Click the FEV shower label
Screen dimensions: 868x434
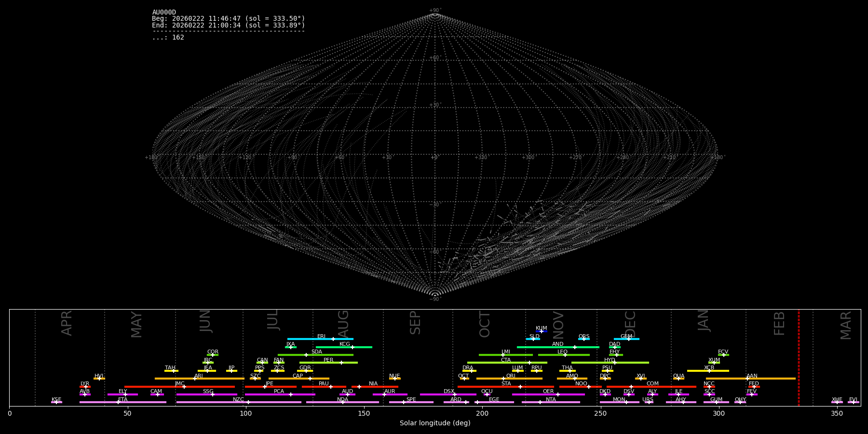tap(752, 392)
